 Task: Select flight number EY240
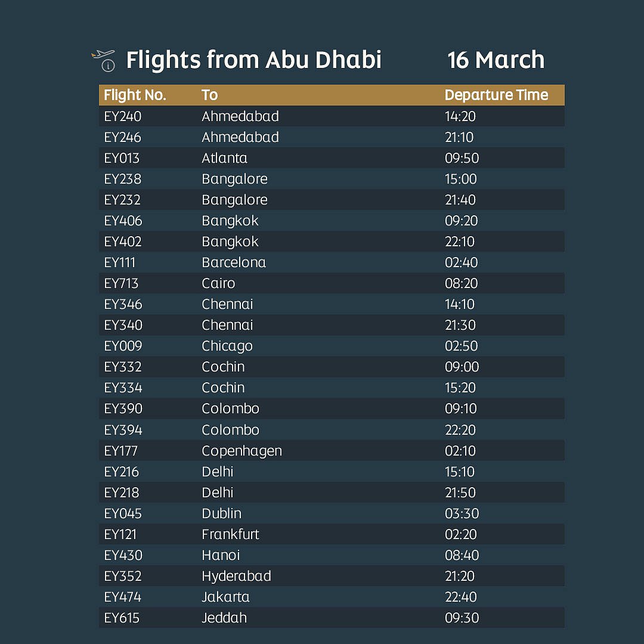pos(123,116)
